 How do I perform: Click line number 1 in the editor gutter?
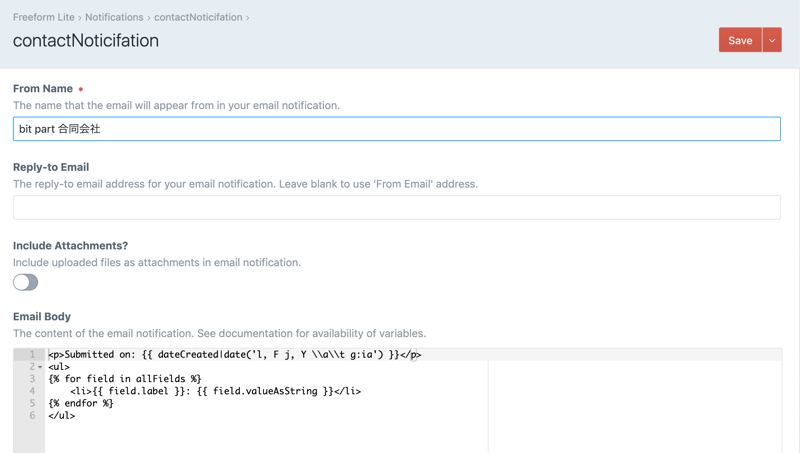[31, 354]
